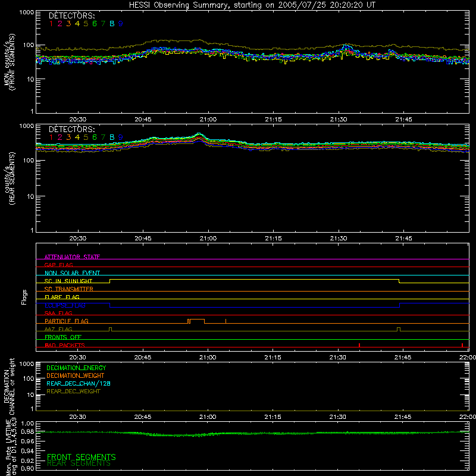Select blue detector 9 in rear segments legend
Image resolution: width=476 pixels, height=476 pixels.
point(121,137)
